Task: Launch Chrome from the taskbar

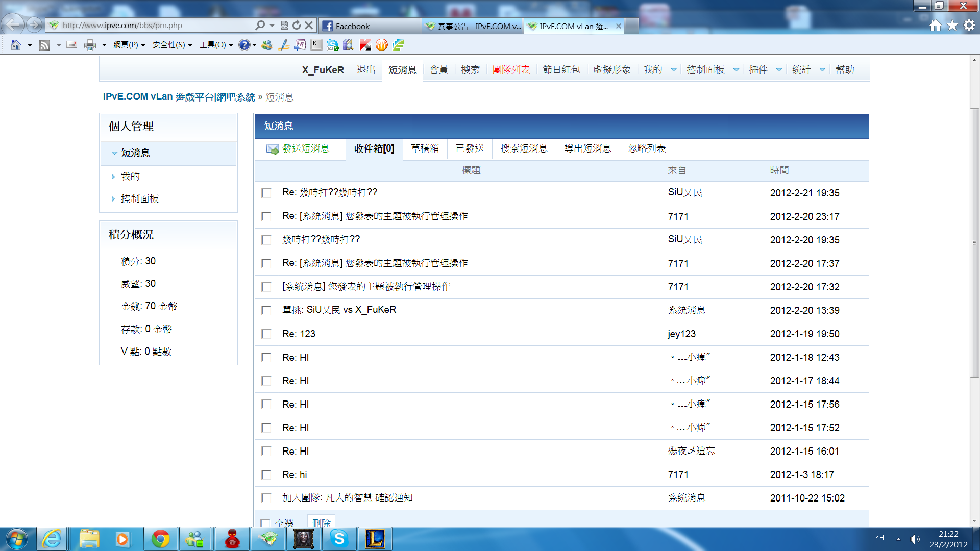Action: click(160, 539)
